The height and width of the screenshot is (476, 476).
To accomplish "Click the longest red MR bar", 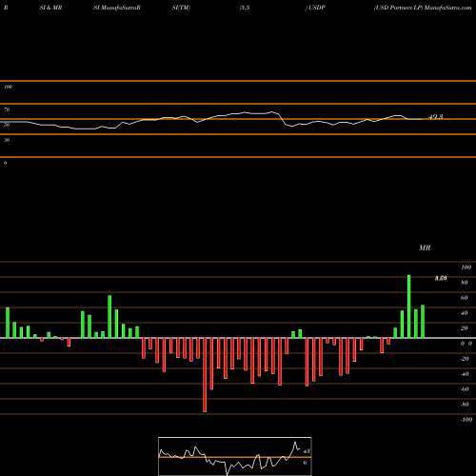I will coord(205,375).
